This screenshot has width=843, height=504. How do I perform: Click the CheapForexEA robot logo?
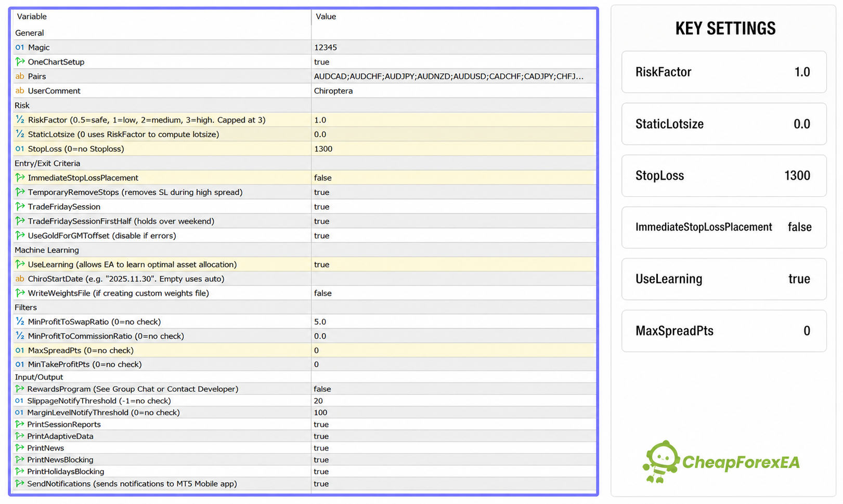point(661,462)
